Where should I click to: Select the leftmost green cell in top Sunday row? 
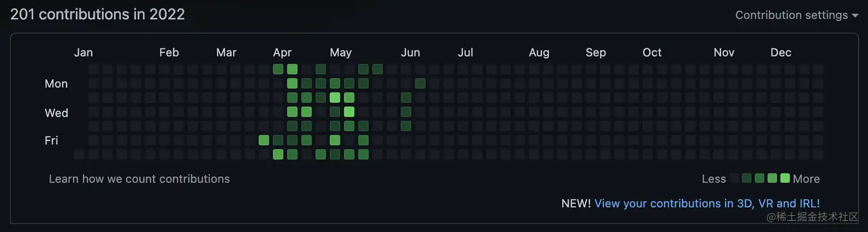[278, 69]
